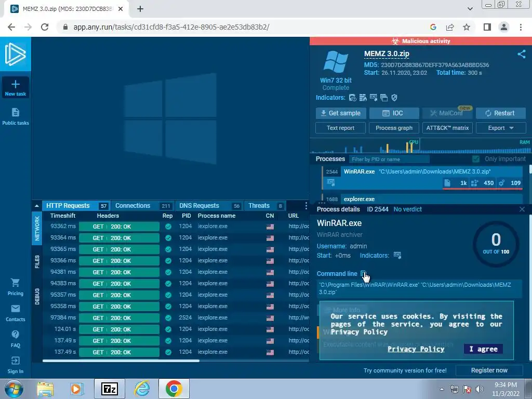Click the MalConf button

click(x=447, y=113)
